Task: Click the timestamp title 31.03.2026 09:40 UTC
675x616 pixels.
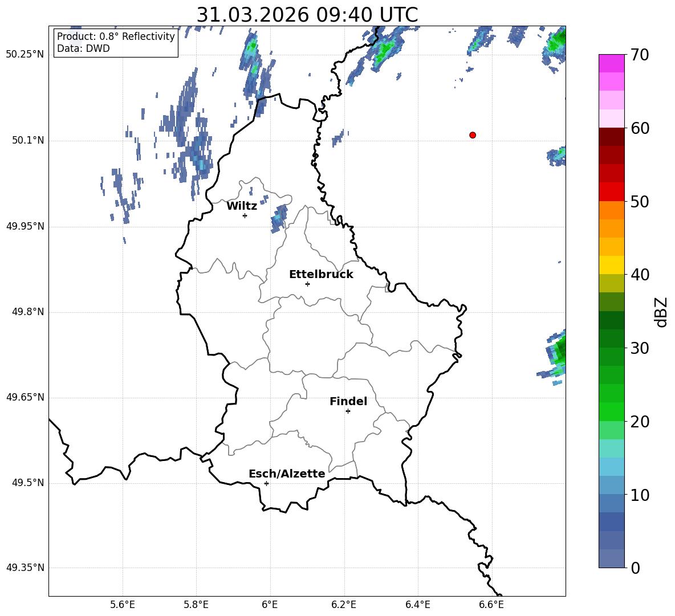Action: [307, 15]
